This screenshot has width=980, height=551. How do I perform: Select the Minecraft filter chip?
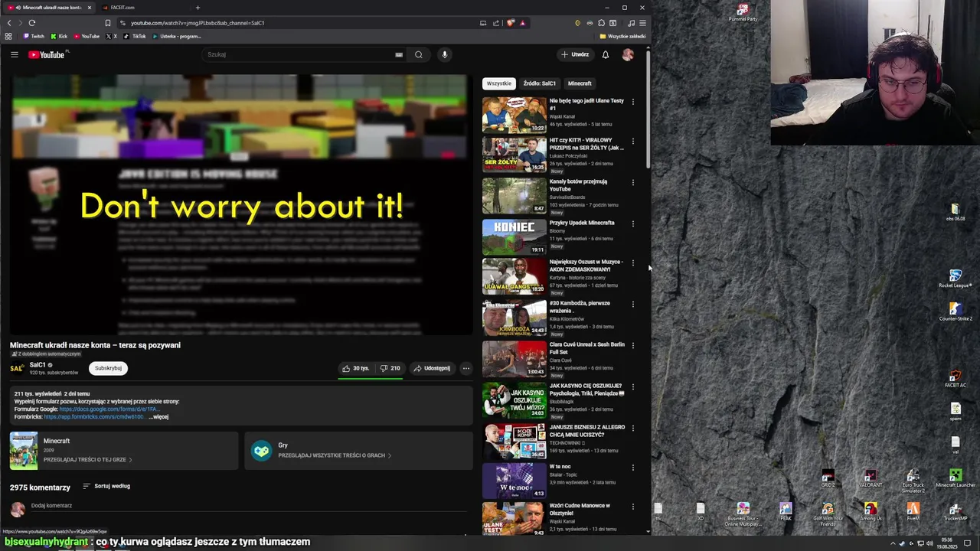tap(580, 83)
